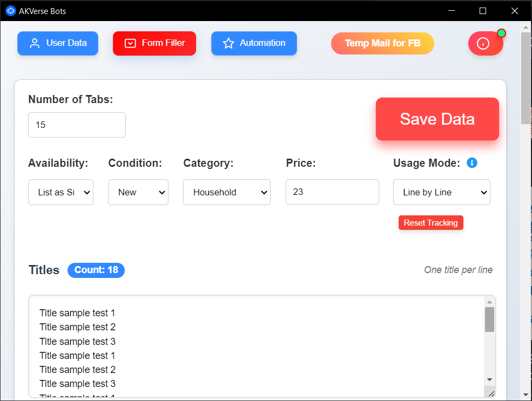
Task: Click the Usage Mode info icon
Action: click(472, 162)
